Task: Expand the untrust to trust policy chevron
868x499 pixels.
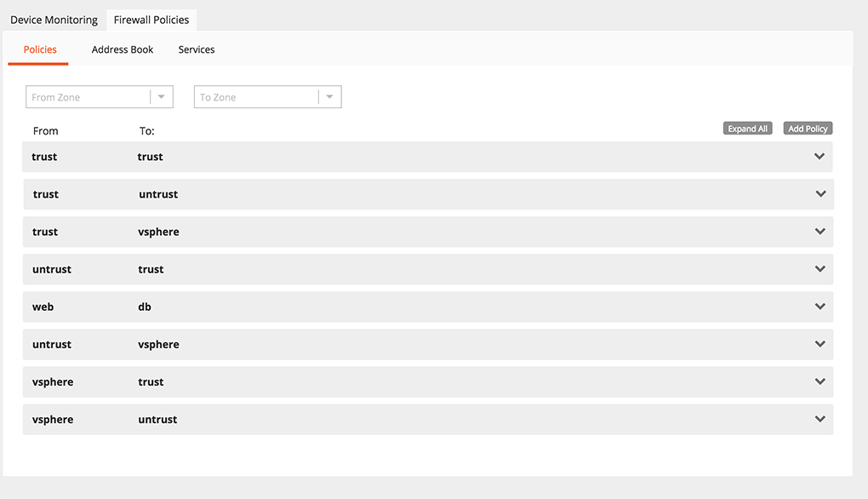Action: pyautogui.click(x=820, y=269)
